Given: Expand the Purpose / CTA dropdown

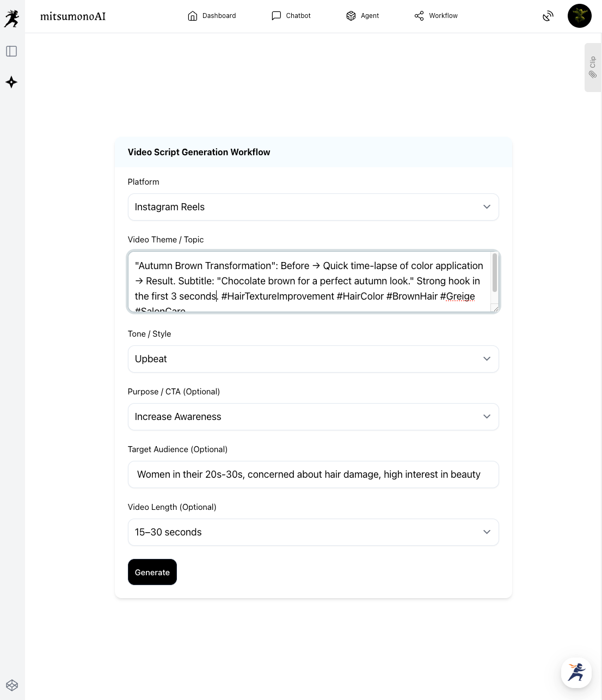Looking at the screenshot, I should coord(313,417).
